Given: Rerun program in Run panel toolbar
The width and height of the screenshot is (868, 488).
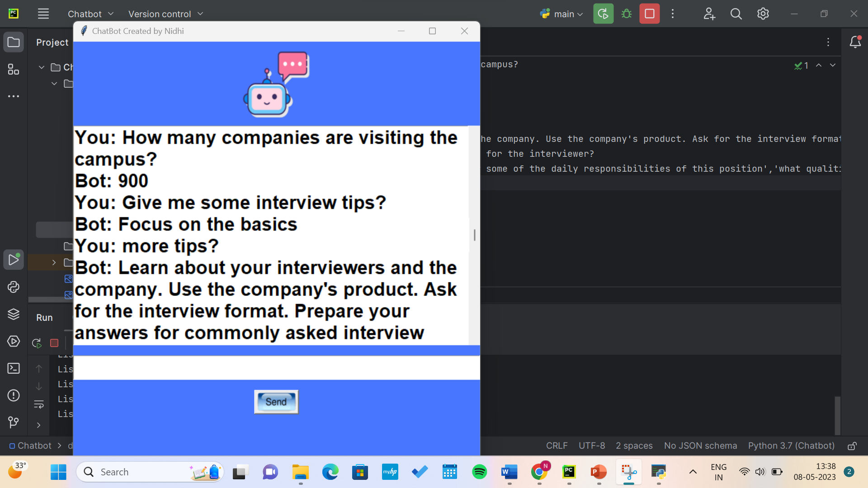Looking at the screenshot, I should tap(37, 343).
